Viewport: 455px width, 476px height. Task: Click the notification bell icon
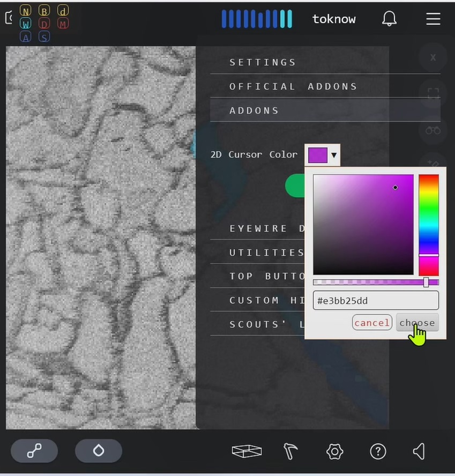[389, 19]
